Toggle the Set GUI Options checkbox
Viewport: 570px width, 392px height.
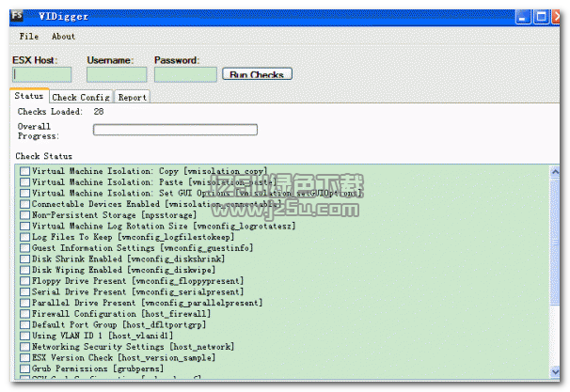click(x=24, y=193)
